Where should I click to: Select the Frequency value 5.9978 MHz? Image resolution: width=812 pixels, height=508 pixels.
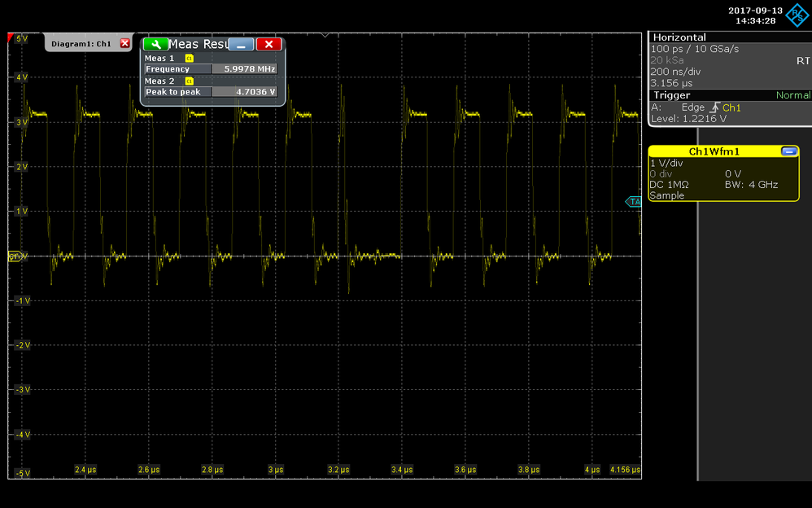[x=244, y=69]
